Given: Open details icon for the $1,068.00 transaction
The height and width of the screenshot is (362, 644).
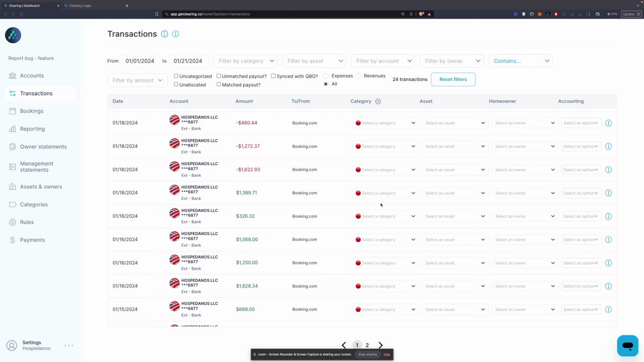Looking at the screenshot, I should (608, 240).
